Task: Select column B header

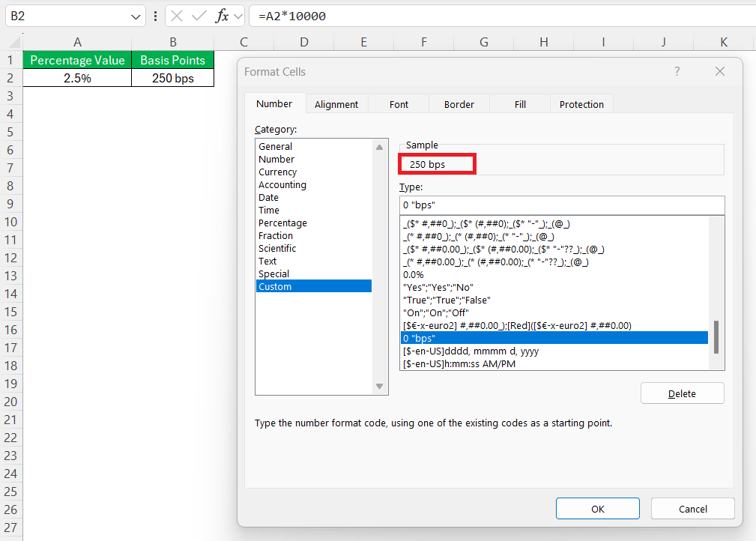Action: pyautogui.click(x=172, y=42)
